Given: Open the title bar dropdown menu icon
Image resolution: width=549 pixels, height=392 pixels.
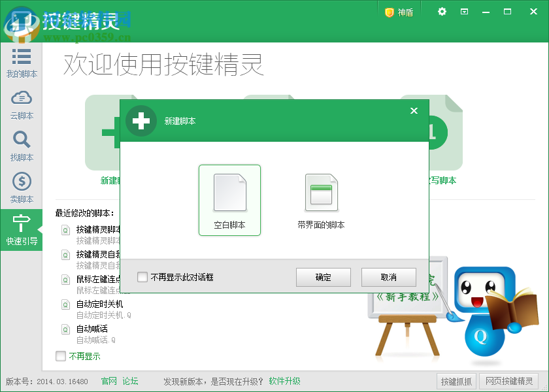Looking at the screenshot, I should point(464,12).
